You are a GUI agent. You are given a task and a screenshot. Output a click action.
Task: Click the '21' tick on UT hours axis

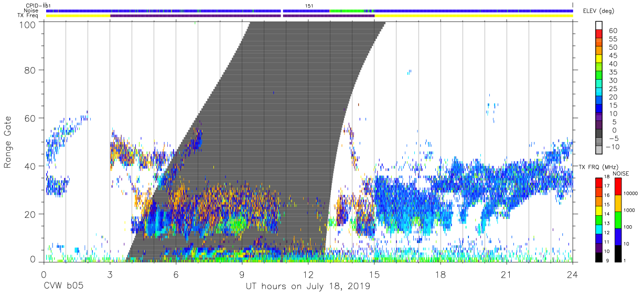tap(507, 276)
